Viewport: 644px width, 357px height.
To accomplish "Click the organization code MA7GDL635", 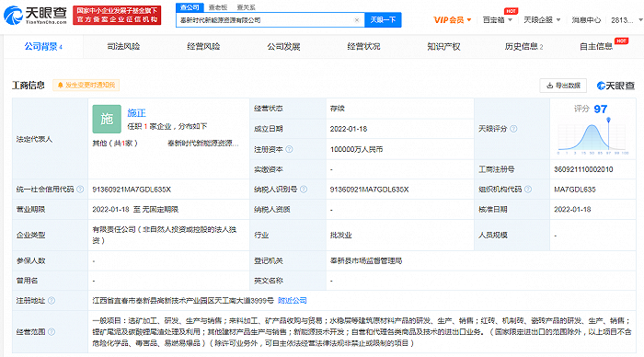I will coord(575,190).
